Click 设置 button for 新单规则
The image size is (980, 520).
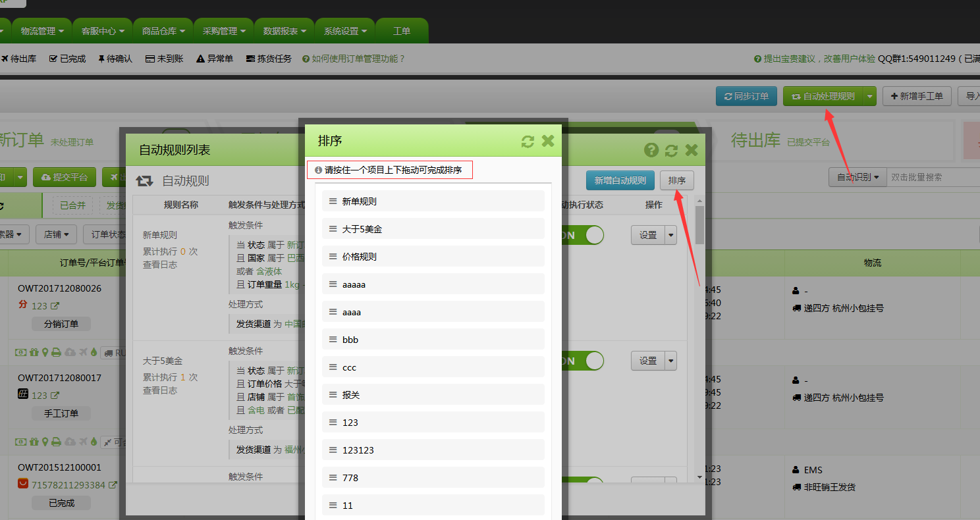tap(648, 235)
